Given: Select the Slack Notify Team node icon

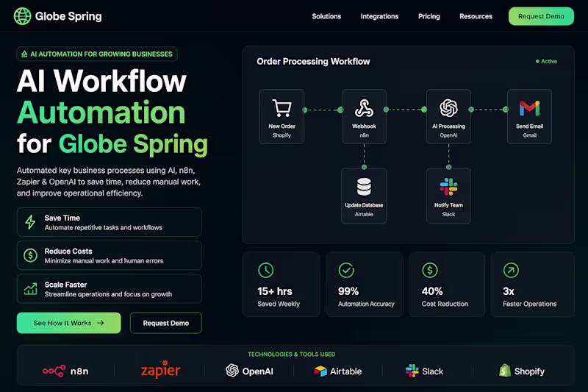Looking at the screenshot, I should click(448, 186).
